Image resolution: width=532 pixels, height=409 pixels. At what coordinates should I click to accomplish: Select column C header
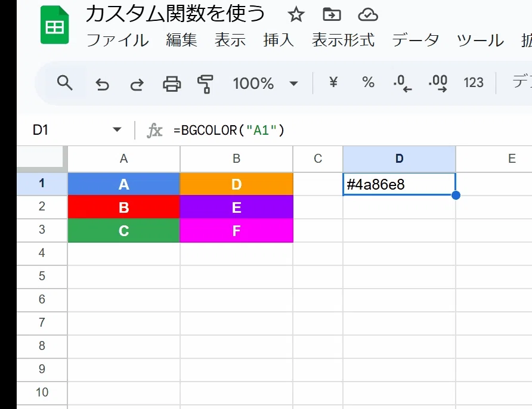tap(318, 159)
